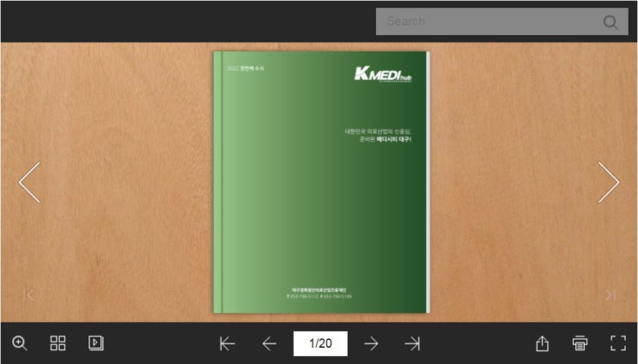This screenshot has width=638, height=364.
Task: Click the magnifier icon in search bar
Action: click(x=611, y=22)
